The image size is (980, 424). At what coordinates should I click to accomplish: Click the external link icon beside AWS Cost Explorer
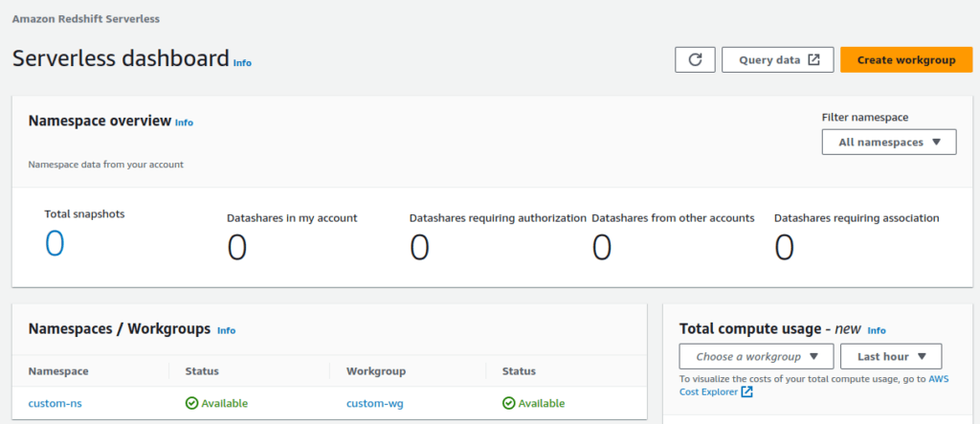[747, 392]
